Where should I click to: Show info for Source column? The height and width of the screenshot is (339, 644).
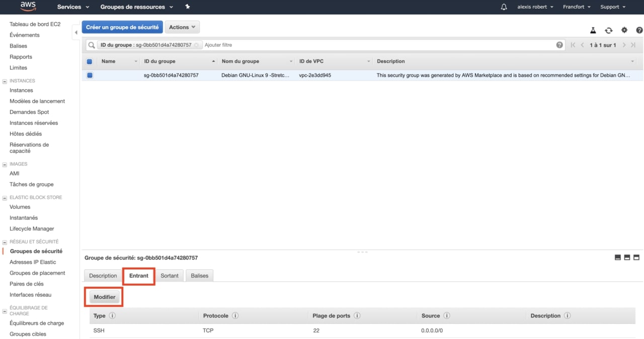point(447,316)
